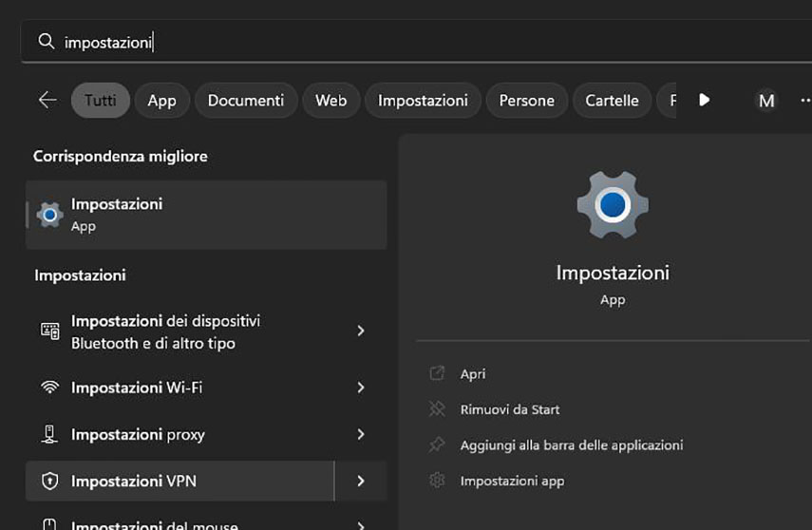This screenshot has height=530, width=812.
Task: Click the VPN shield icon
Action: [50, 482]
